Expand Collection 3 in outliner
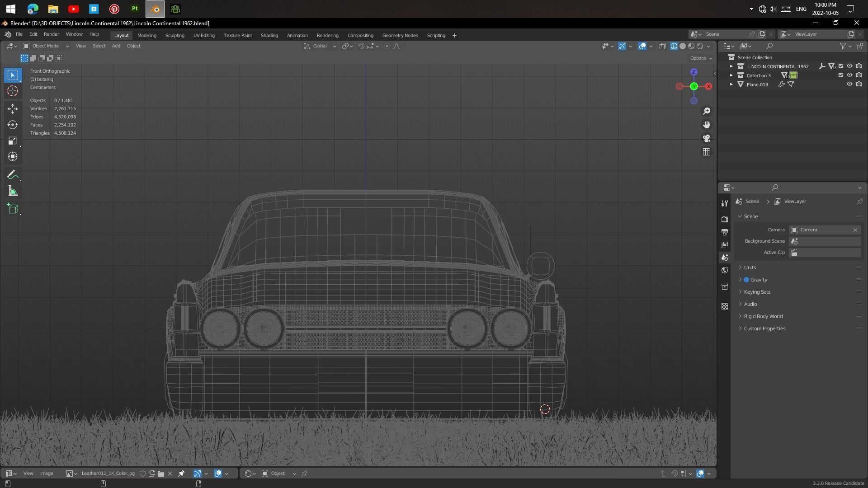This screenshot has height=488, width=868. coord(731,75)
